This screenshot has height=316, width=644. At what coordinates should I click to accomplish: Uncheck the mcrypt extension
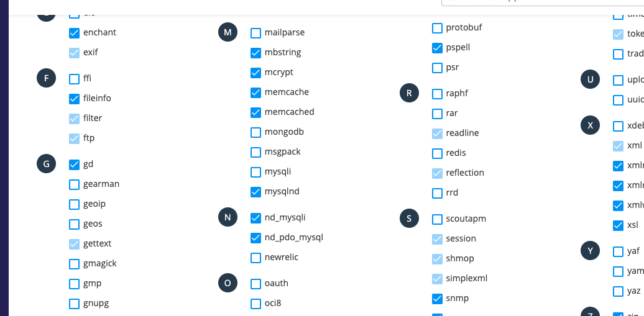tap(255, 73)
